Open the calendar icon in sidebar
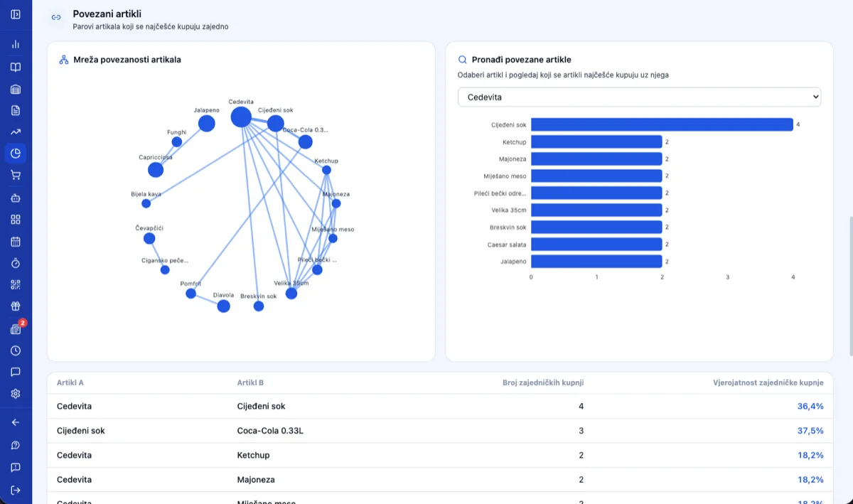Viewport: 853px width, 504px height. 16,241
